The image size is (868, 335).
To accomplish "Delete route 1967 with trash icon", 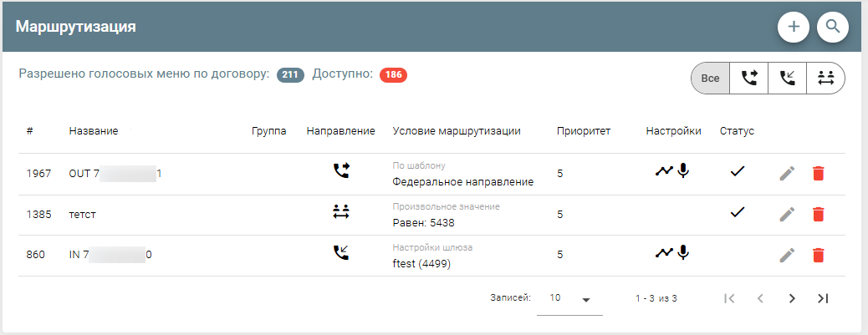I will tap(818, 173).
